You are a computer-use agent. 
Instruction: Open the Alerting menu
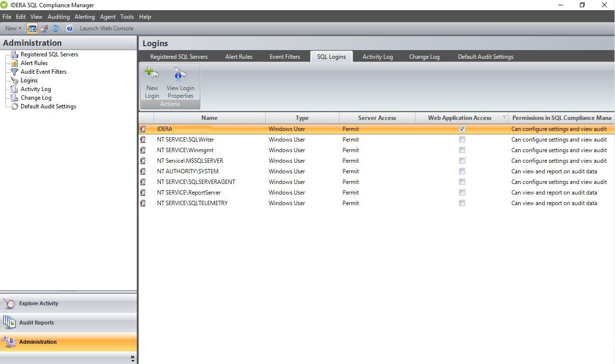[85, 17]
